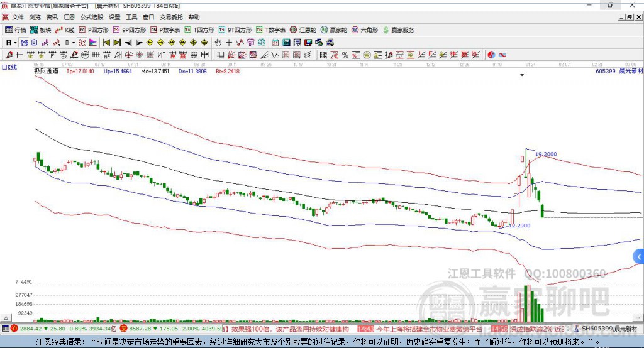Open the 江恩轮 Gann wheel
Image resolution: width=644 pixels, height=348 pixels.
[303, 30]
